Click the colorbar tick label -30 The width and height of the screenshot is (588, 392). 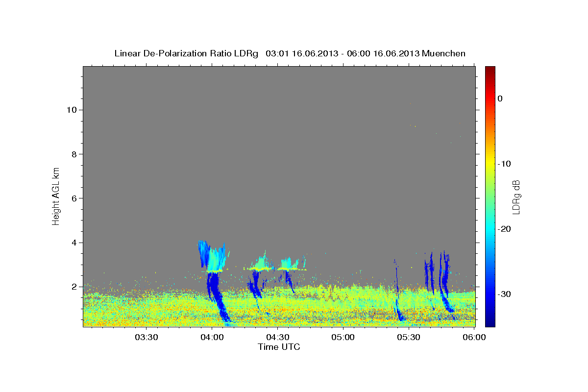(x=504, y=294)
